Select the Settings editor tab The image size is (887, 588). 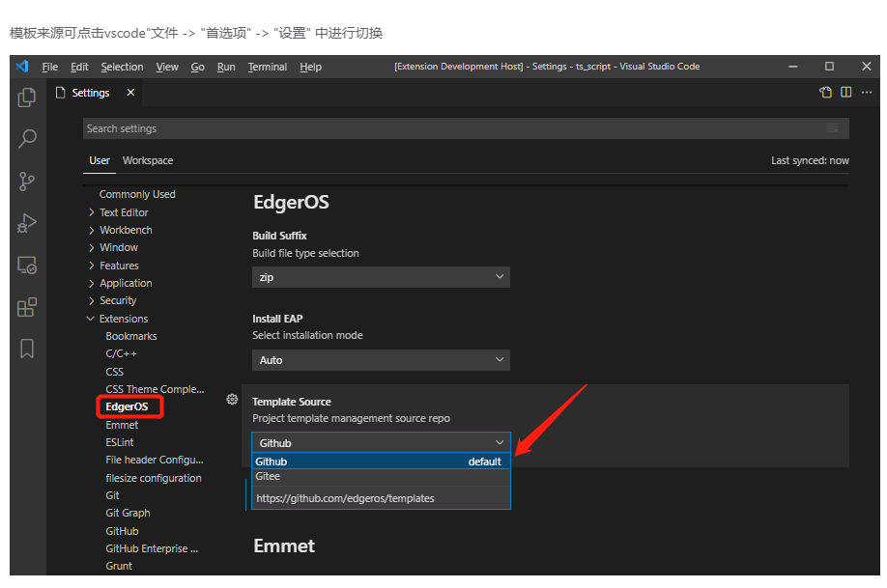pos(91,93)
